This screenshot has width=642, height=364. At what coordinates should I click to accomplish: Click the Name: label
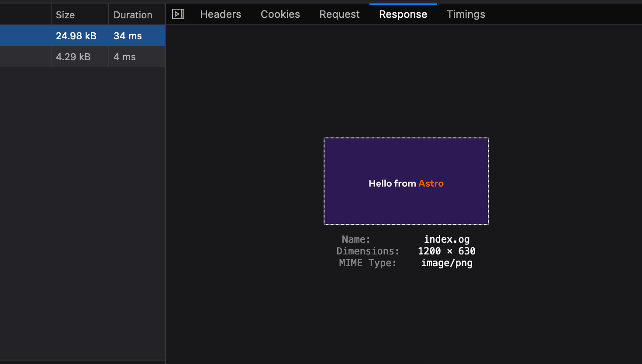tap(356, 239)
